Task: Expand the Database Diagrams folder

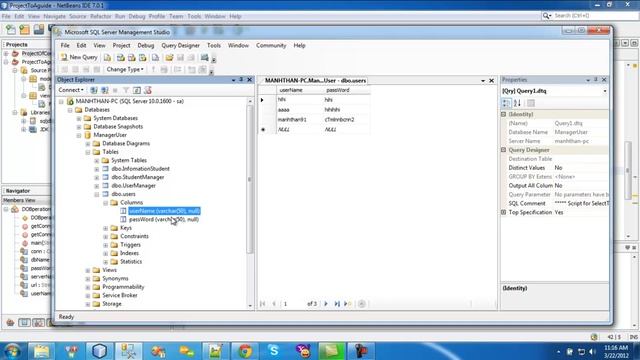Action: pos(88,144)
